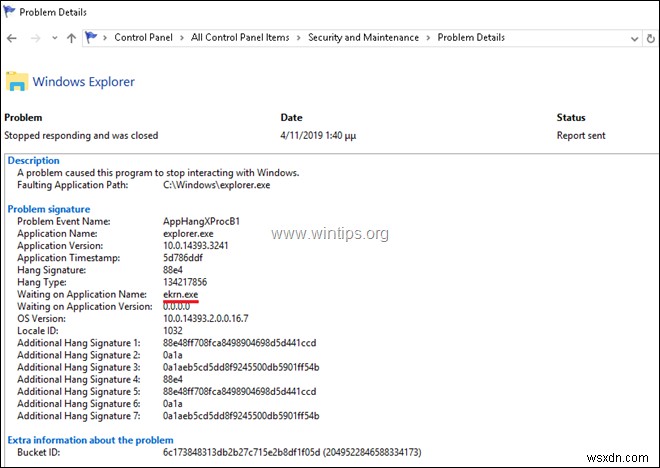The height and width of the screenshot is (468, 660).
Task: Click the Back navigation arrow
Action: point(11,38)
